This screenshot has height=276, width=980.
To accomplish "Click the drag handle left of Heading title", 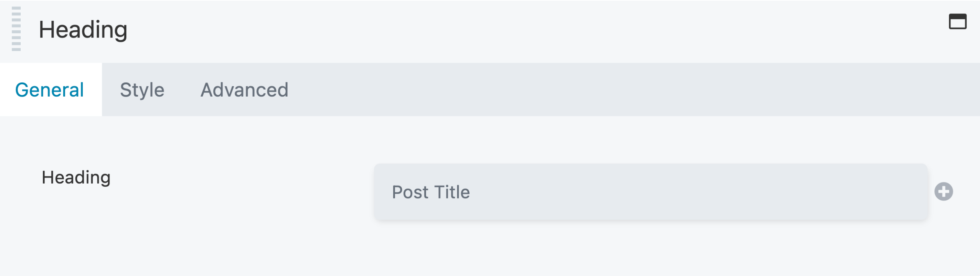I will tap(16, 29).
